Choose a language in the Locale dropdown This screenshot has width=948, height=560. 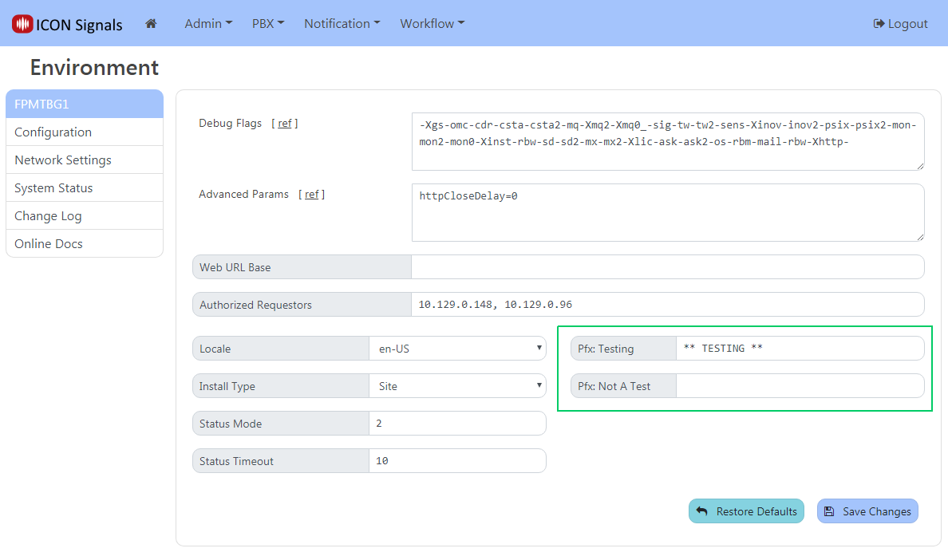(456, 349)
